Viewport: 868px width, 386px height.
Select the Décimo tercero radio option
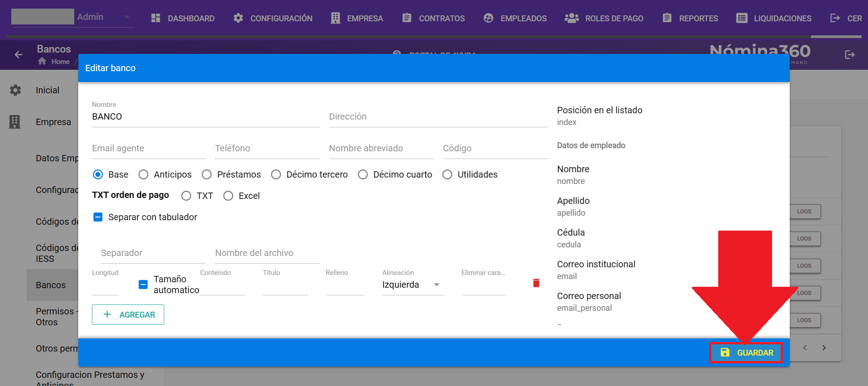pyautogui.click(x=276, y=174)
